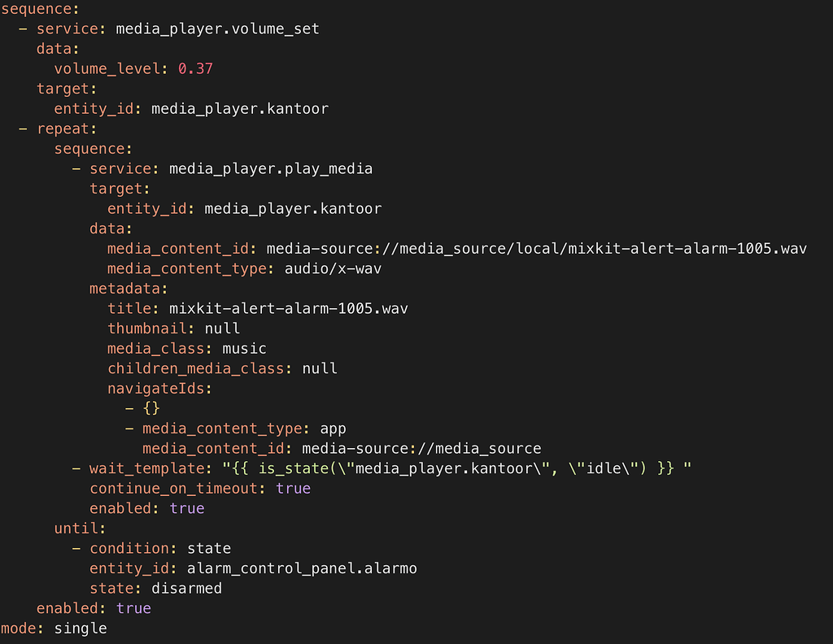Click the enabled true value below wait_template
This screenshot has width=833, height=644.
186,508
